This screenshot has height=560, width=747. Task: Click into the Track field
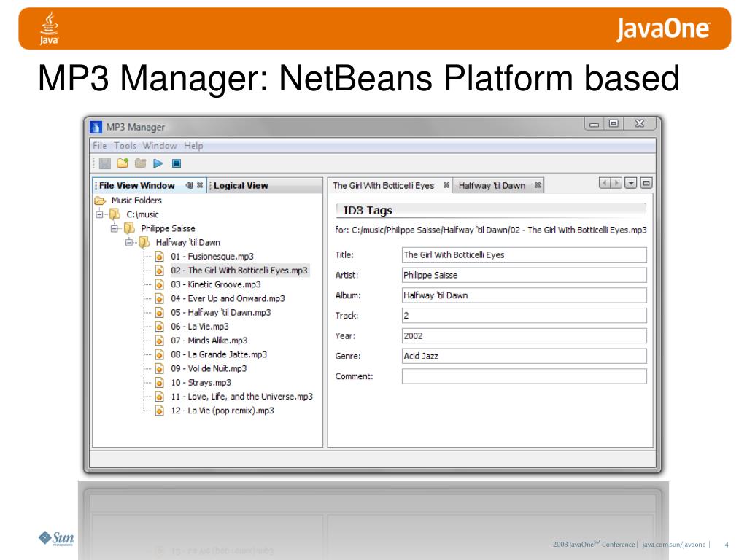click(524, 315)
